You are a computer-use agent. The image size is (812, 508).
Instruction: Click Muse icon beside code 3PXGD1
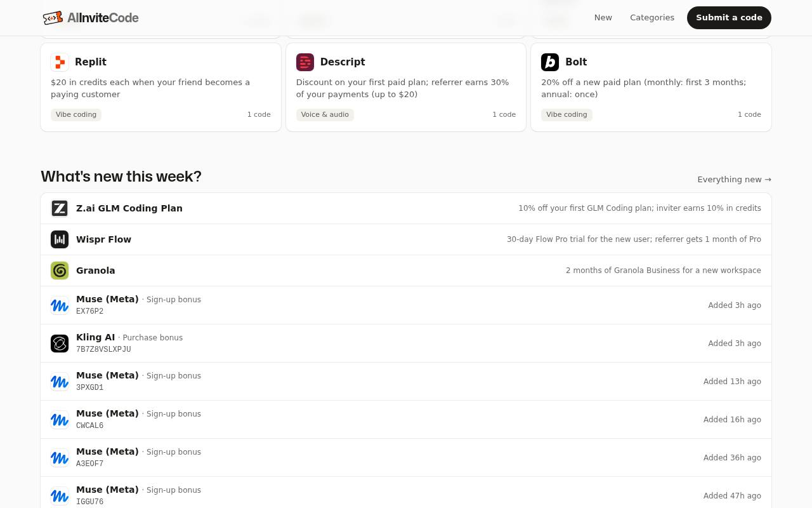click(60, 382)
